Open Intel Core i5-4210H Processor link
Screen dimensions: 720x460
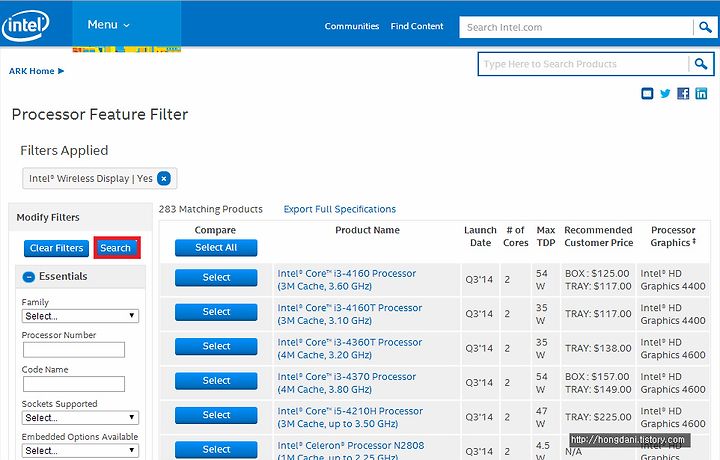(350, 417)
